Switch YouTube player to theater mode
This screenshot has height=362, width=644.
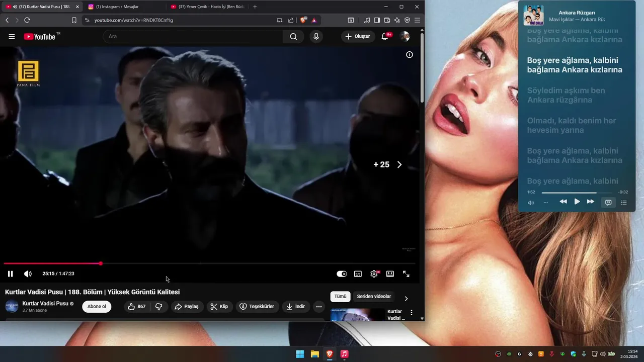390,274
